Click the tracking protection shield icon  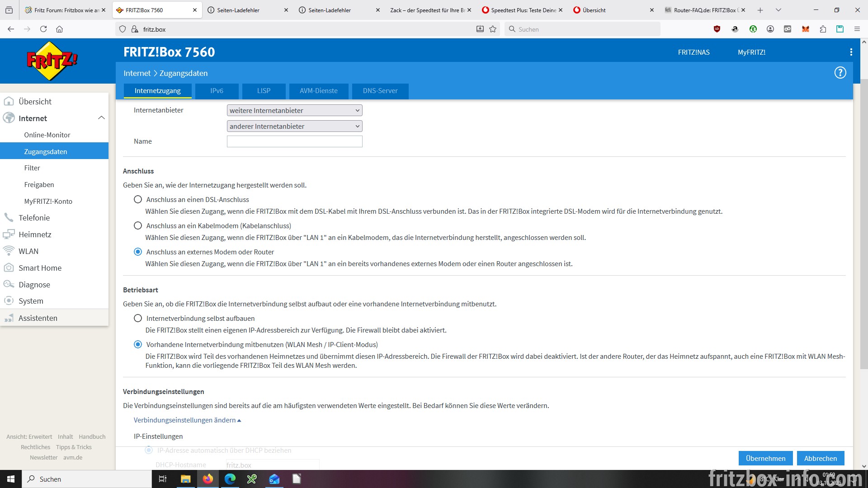tap(123, 29)
